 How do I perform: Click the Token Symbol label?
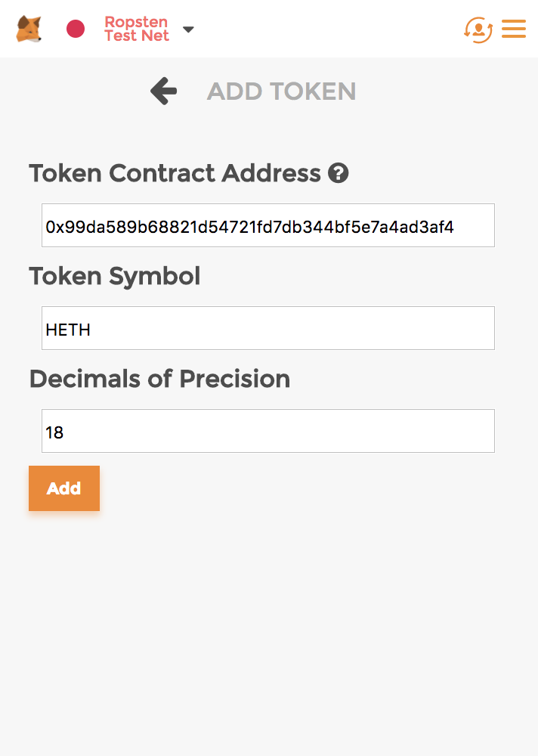click(115, 277)
